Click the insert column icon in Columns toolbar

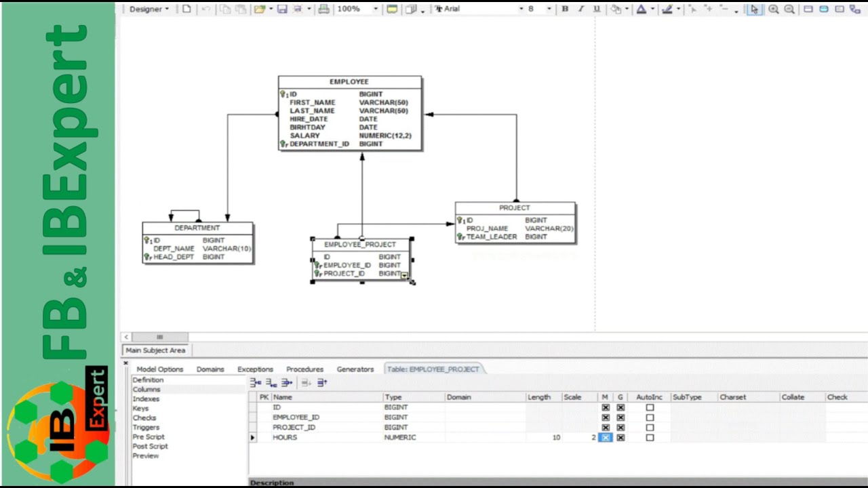pyautogui.click(x=256, y=383)
